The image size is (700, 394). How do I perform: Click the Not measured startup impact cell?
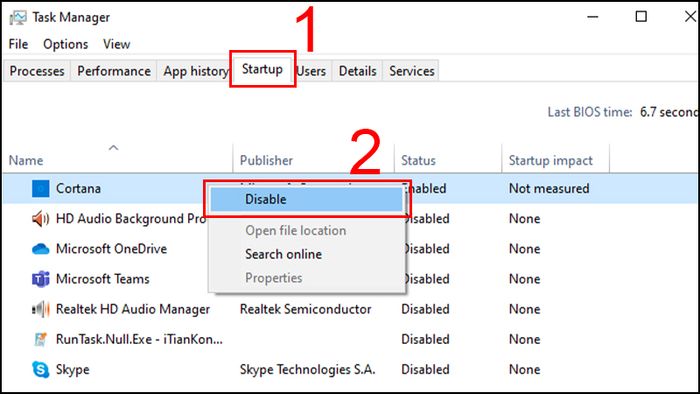pos(549,189)
